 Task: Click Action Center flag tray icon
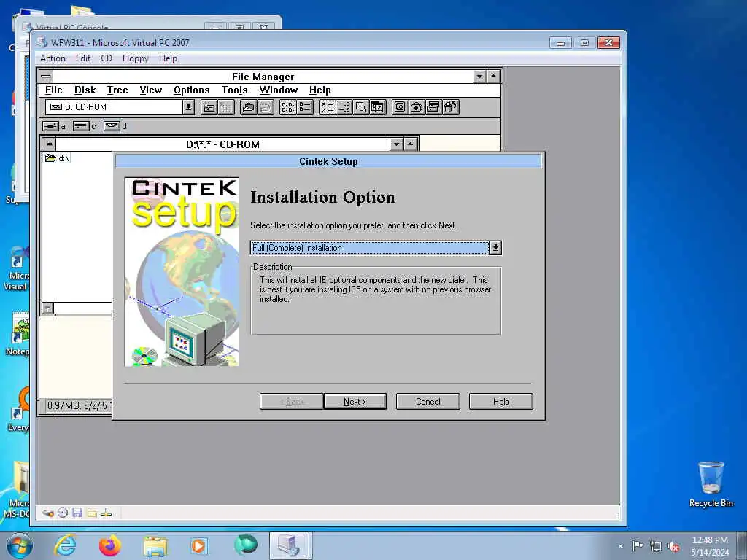[x=638, y=546]
